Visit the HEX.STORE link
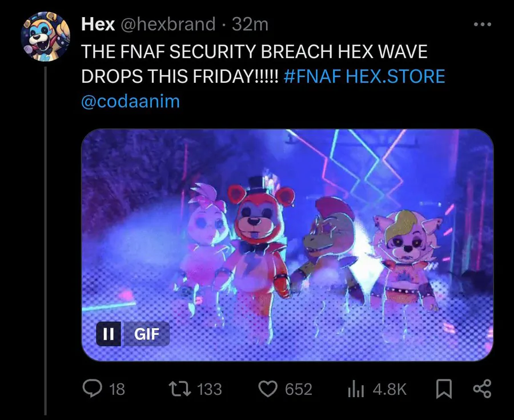This screenshot has height=420, width=514. pos(395,76)
